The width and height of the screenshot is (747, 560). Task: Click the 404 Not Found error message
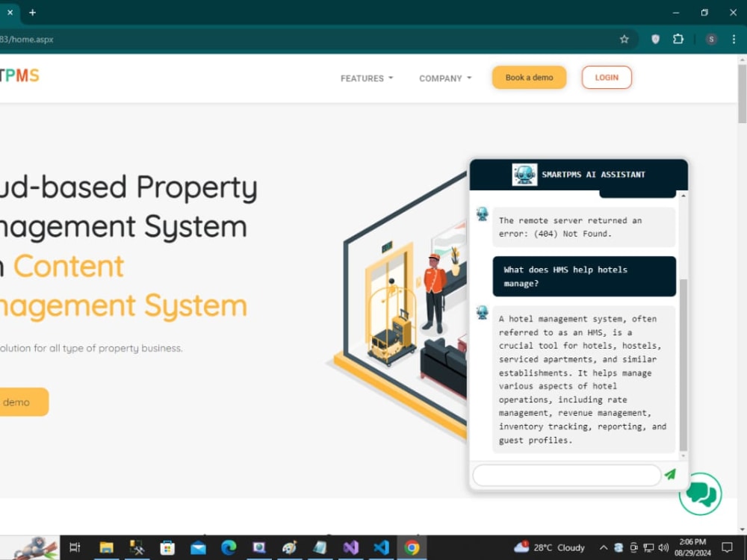click(x=583, y=227)
